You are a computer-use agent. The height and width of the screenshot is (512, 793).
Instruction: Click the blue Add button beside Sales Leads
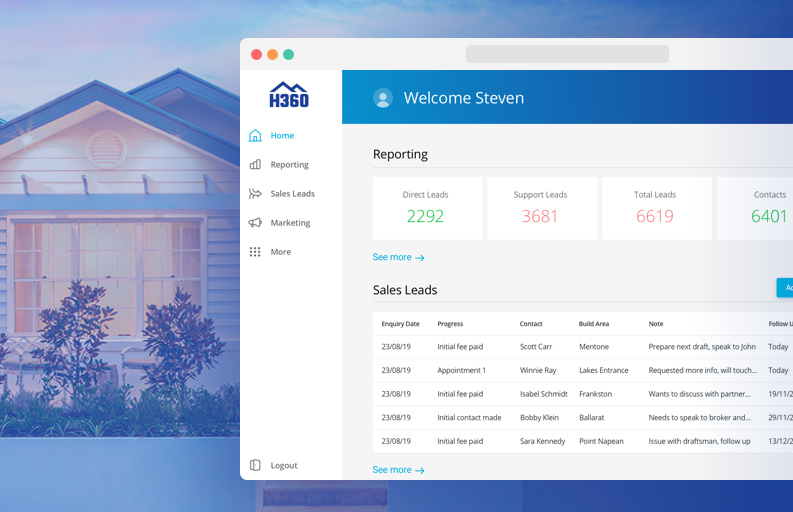[x=785, y=287]
